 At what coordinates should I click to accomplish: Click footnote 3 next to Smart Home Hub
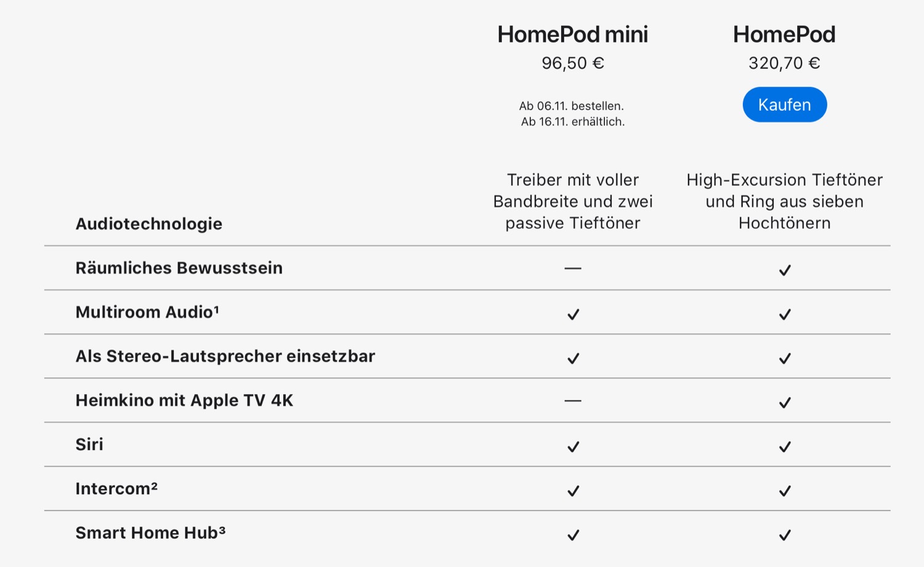(x=222, y=529)
